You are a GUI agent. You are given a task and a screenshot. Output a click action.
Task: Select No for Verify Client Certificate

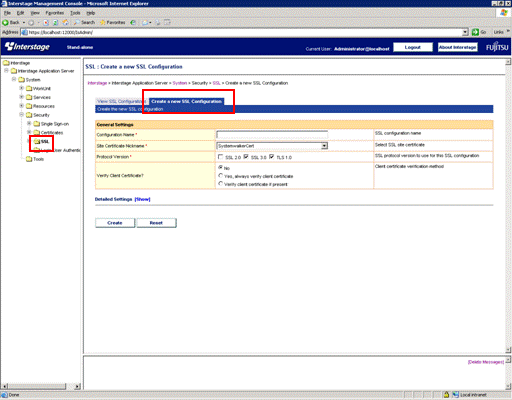(220, 167)
